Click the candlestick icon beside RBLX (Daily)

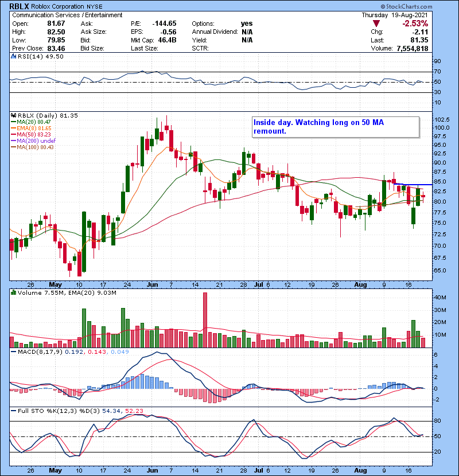[13, 115]
